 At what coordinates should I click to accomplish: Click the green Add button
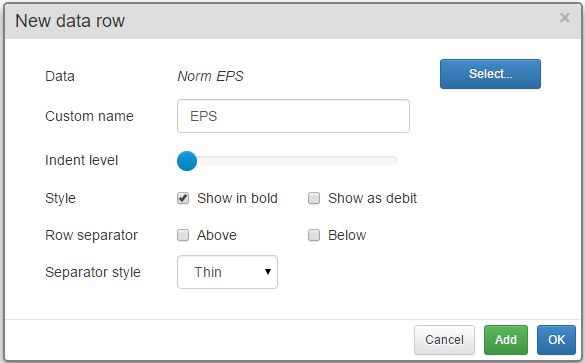506,340
